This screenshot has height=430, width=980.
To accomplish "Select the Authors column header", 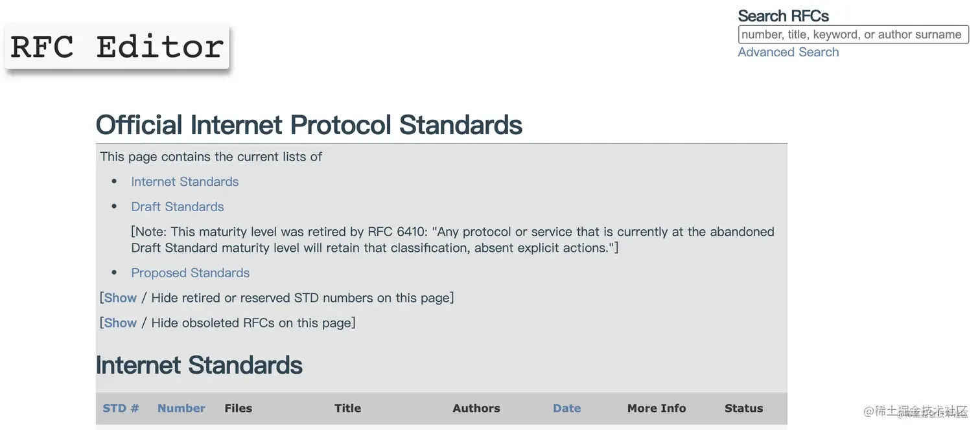I will 476,409.
